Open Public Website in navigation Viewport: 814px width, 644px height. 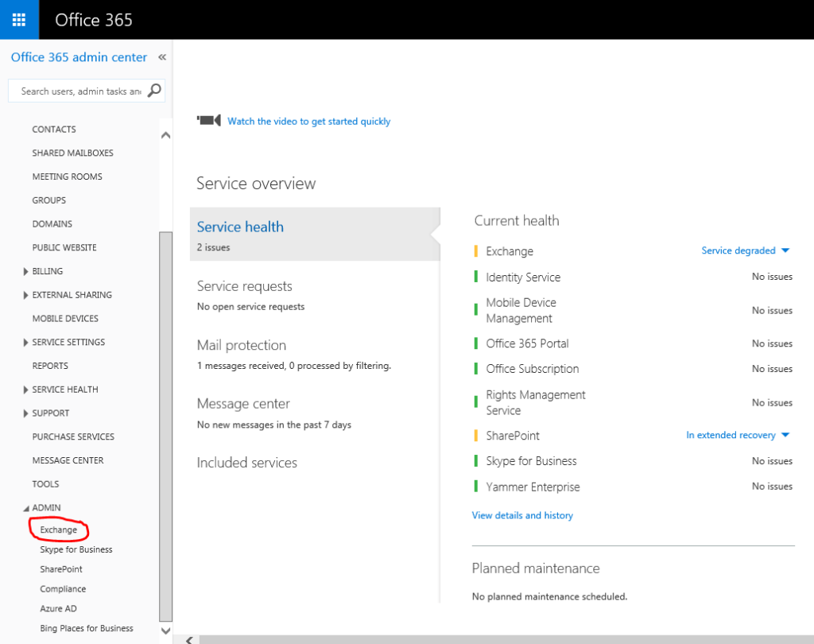(x=64, y=247)
